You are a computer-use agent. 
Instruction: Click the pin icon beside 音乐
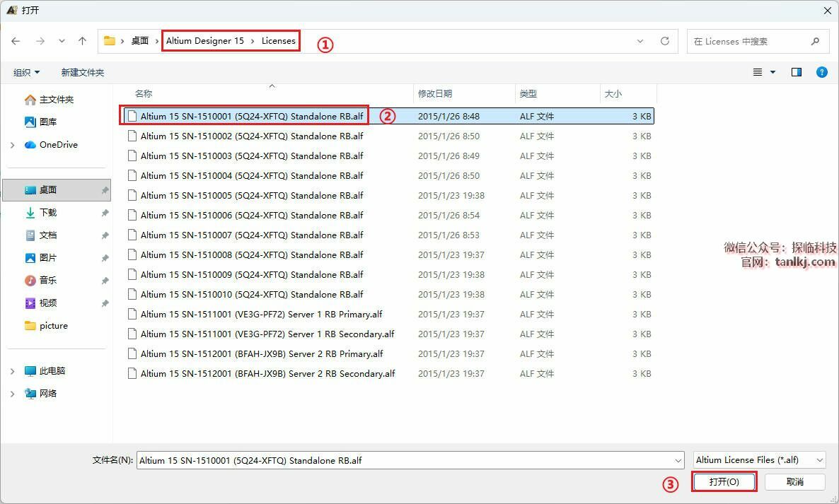(105, 281)
